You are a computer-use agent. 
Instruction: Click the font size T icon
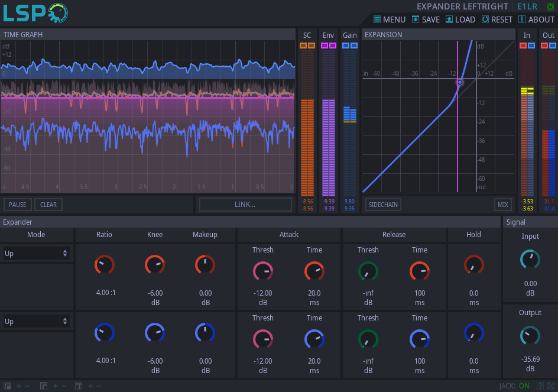79,386
